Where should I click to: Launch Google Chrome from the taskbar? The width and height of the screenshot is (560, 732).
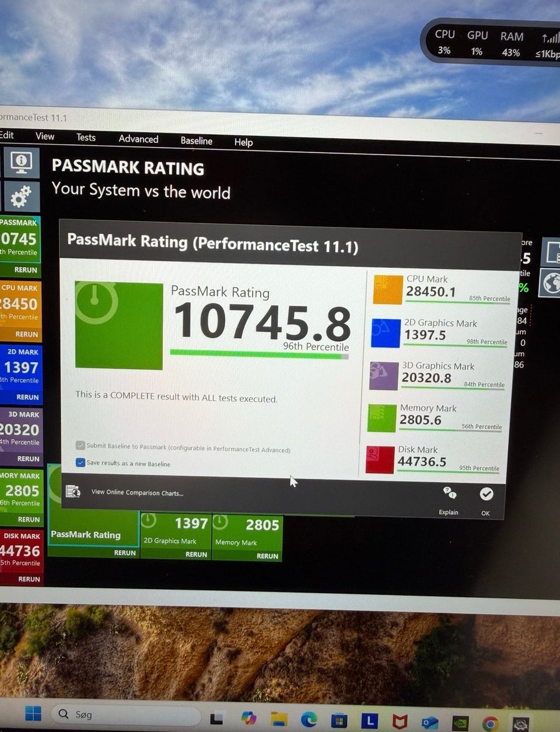coord(490,724)
